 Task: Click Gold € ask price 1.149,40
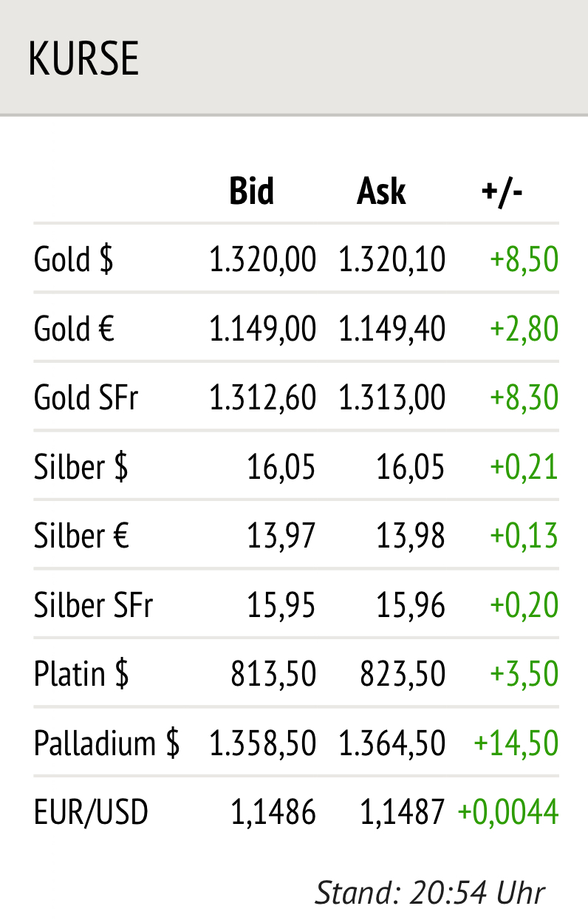[x=392, y=329]
